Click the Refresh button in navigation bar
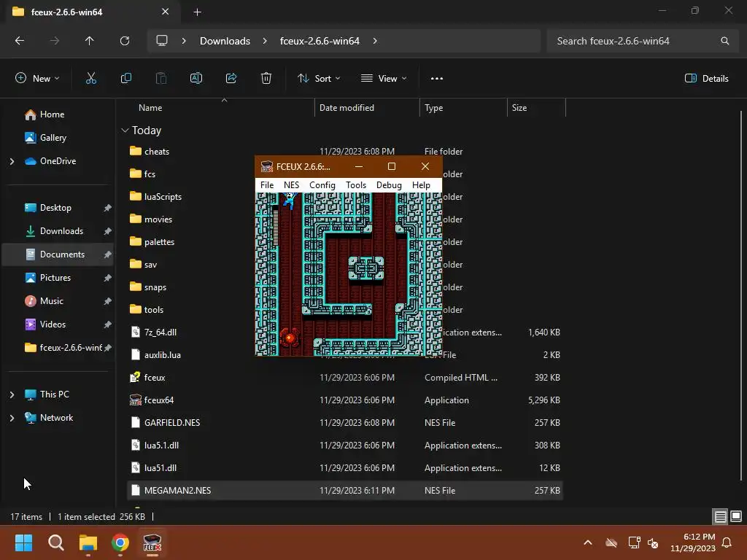 coord(125,41)
